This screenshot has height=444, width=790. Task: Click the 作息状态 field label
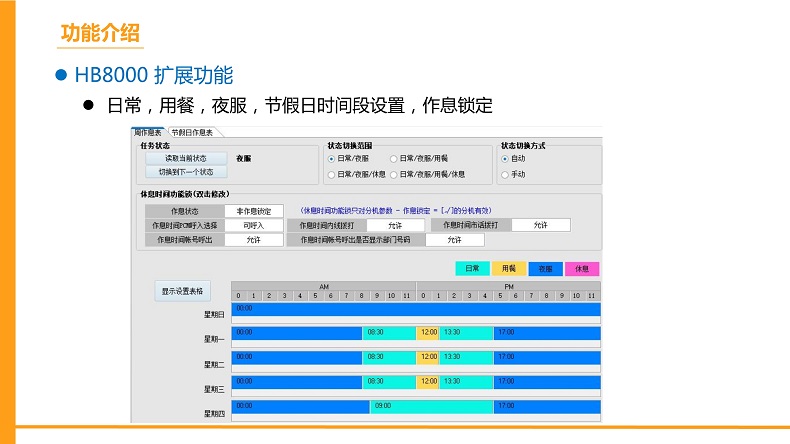[184, 211]
